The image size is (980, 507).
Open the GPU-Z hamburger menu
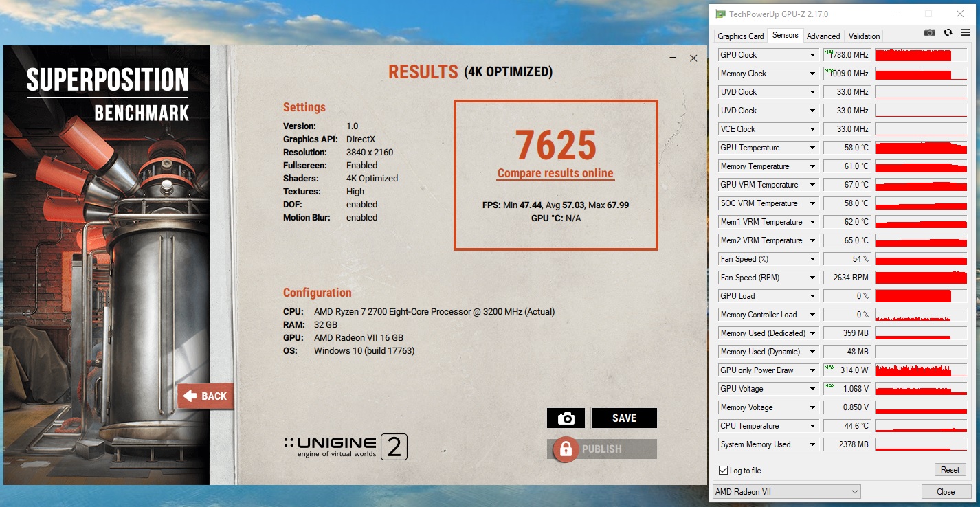[965, 32]
